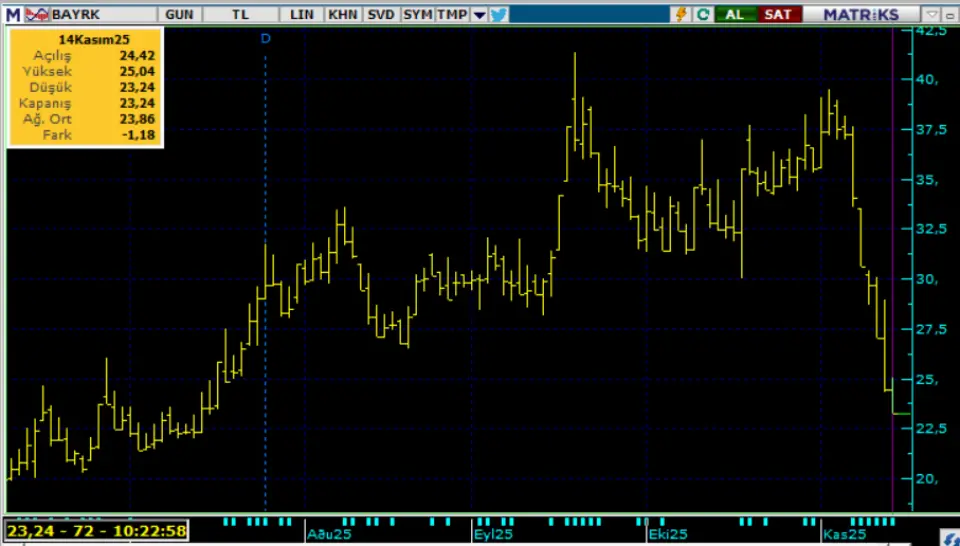Open the GUN period selector
The image size is (960, 546).
[x=180, y=14]
